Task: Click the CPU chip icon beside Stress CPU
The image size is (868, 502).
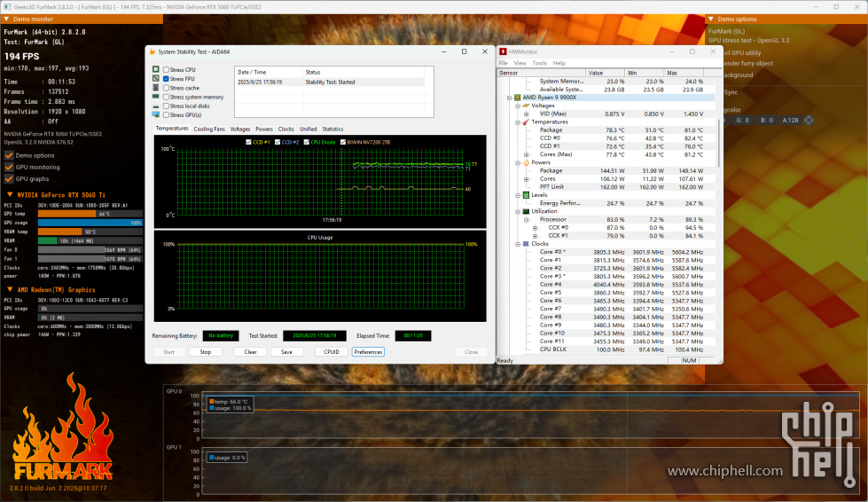Action: [x=156, y=70]
